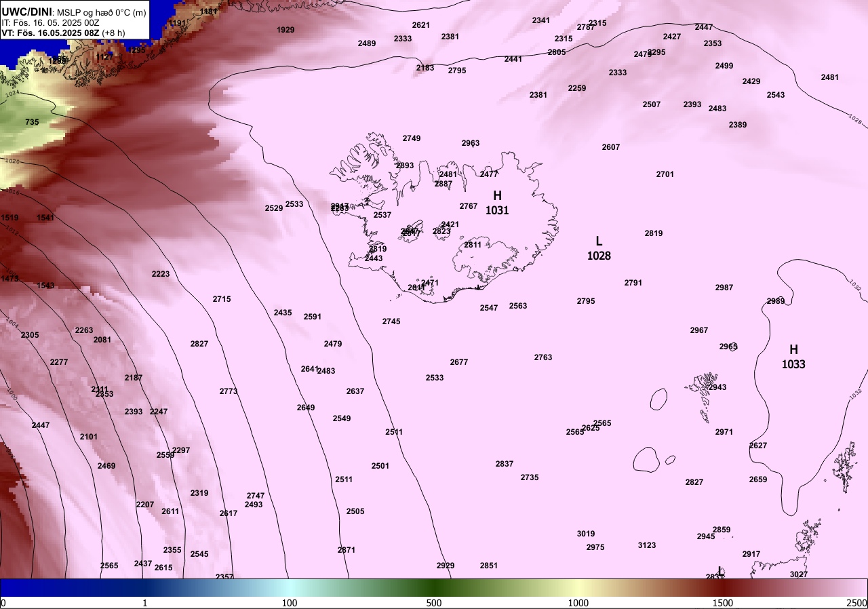Click the height value 2499
The height and width of the screenshot is (609, 868).
724,66
